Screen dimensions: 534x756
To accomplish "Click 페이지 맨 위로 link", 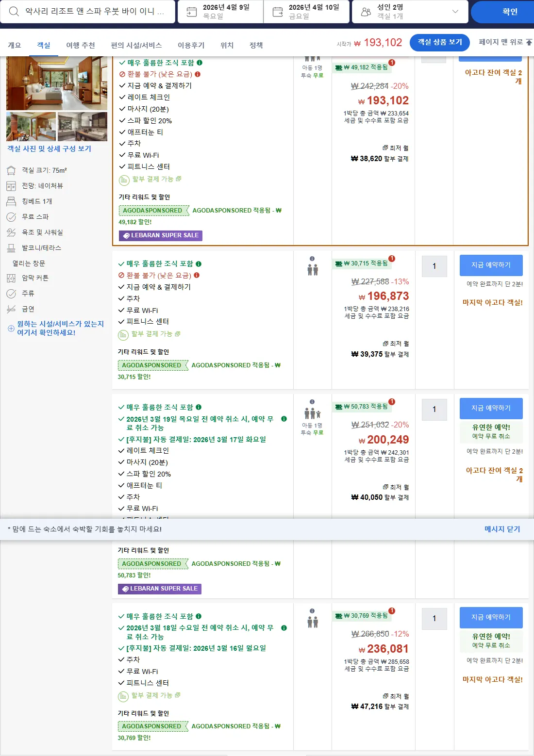I will pos(505,42).
